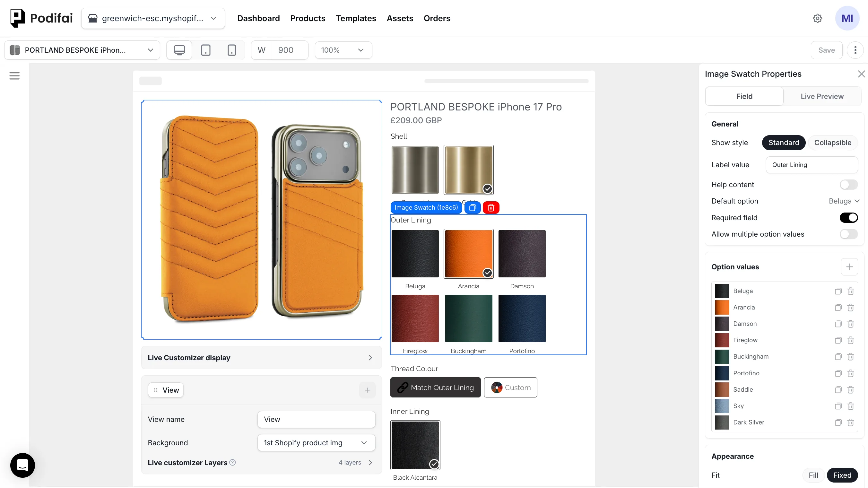Switch to mobile device preview
Screen dimensions: 868x488
click(232, 50)
